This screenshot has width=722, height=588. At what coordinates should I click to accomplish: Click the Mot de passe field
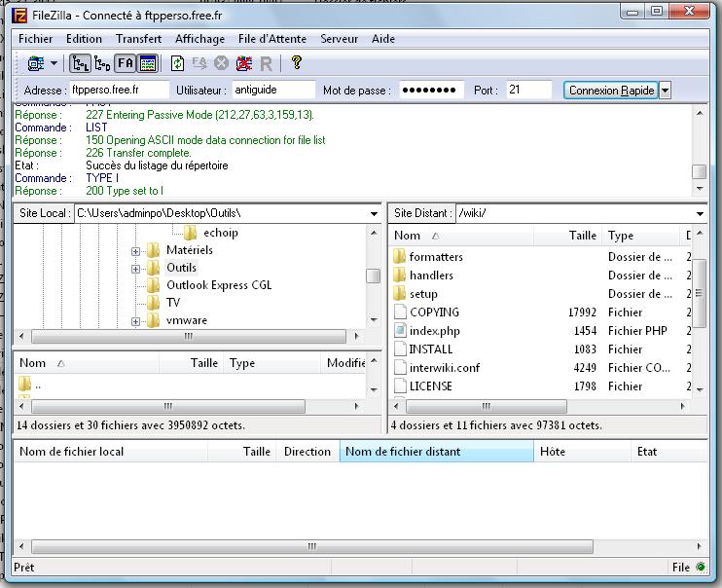(x=431, y=90)
